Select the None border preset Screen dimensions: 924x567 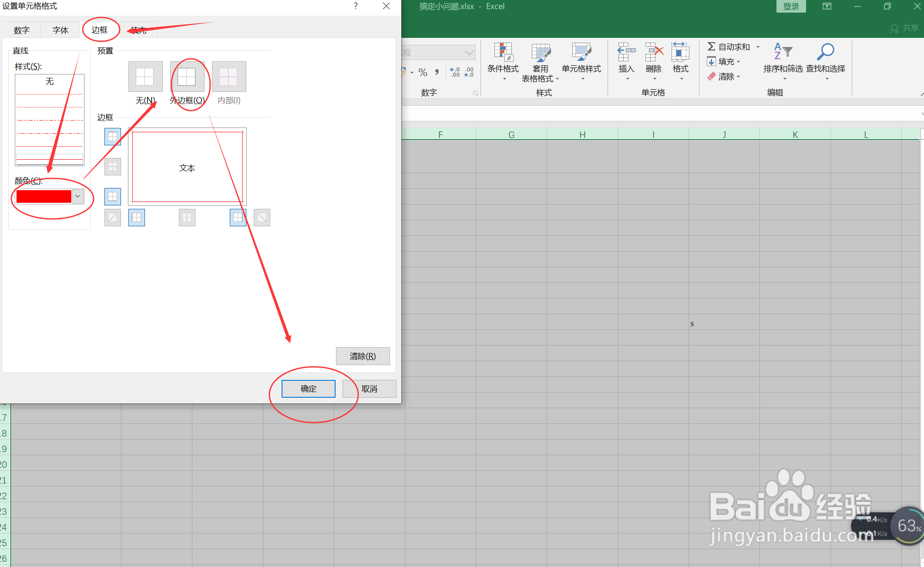click(x=145, y=77)
